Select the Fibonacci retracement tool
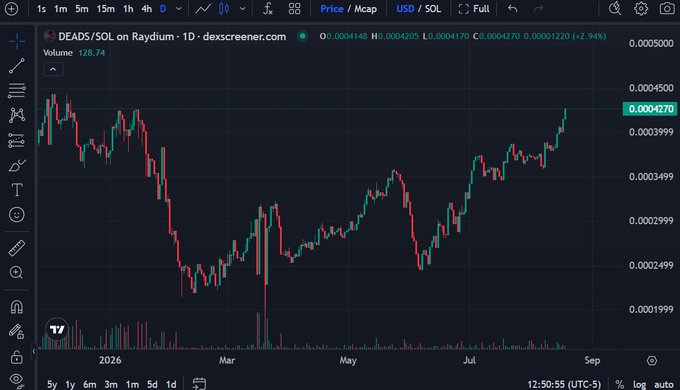Image resolution: width=680 pixels, height=390 pixels. point(17,91)
